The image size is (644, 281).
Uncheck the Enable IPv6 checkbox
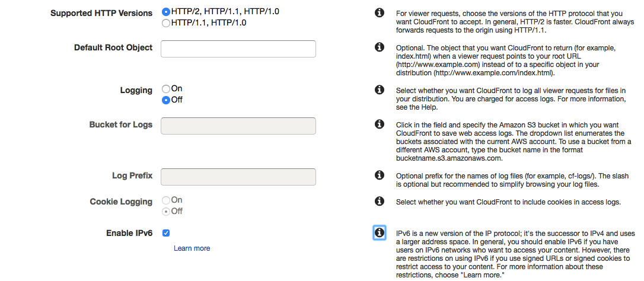(x=166, y=233)
